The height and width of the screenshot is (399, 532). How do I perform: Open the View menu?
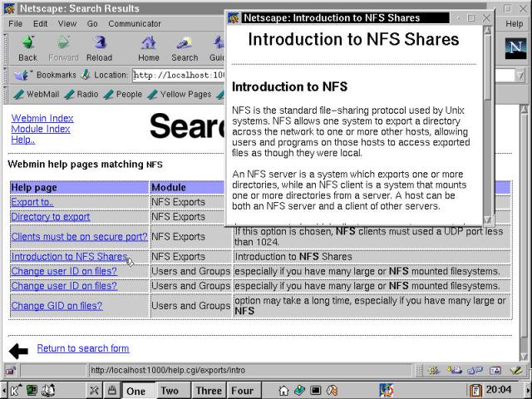click(x=67, y=24)
